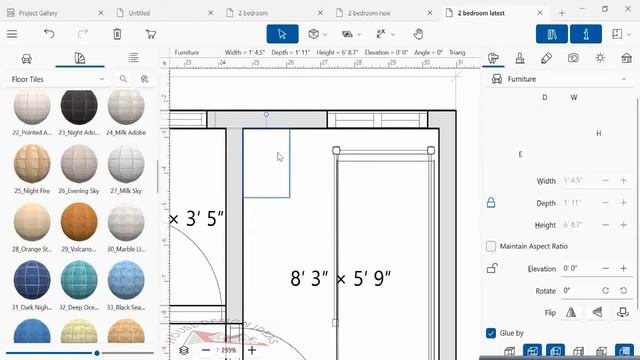640x360 pixels.
Task: Switch to the 2 bedroom new tab
Action: click(x=369, y=13)
